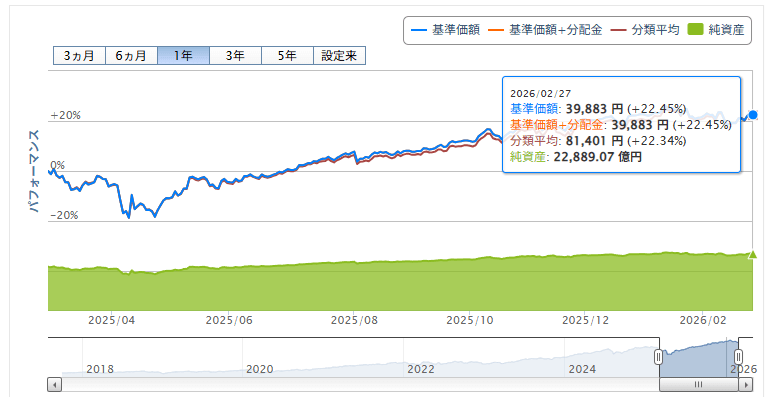The width and height of the screenshot is (772, 397).
Task: Click the 22,889.07 億円 tooltip value
Action: (598, 157)
